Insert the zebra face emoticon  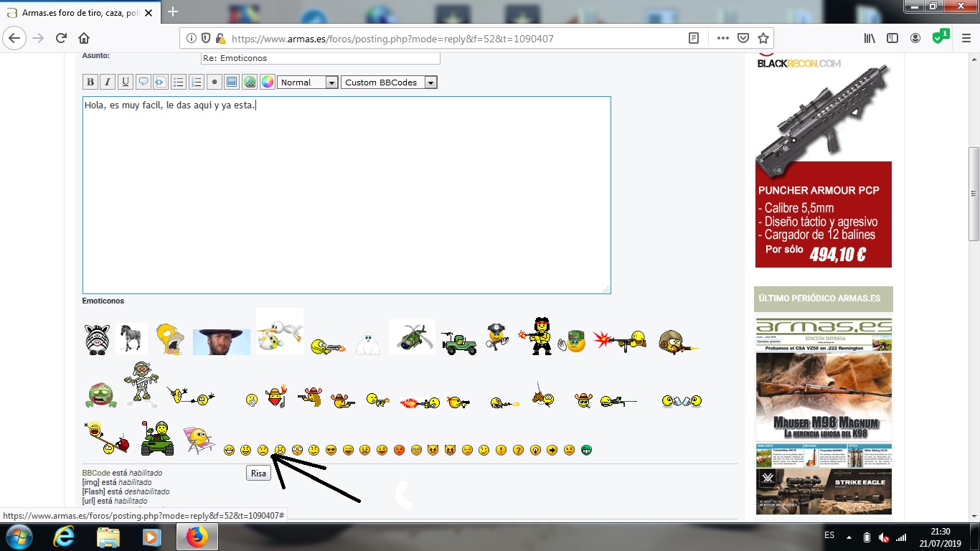(96, 339)
